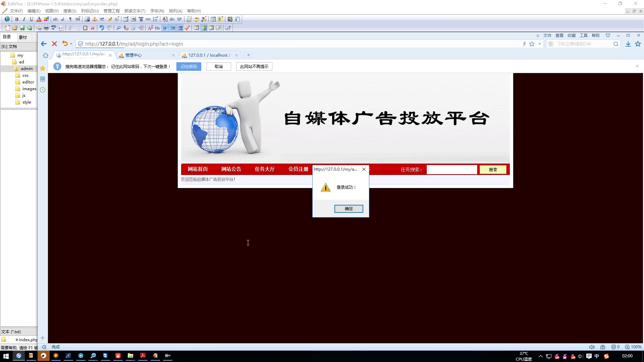The width and height of the screenshot is (644, 362).
Task: Click the red delete X icon in EditPlus toolbar
Action: [93, 28]
